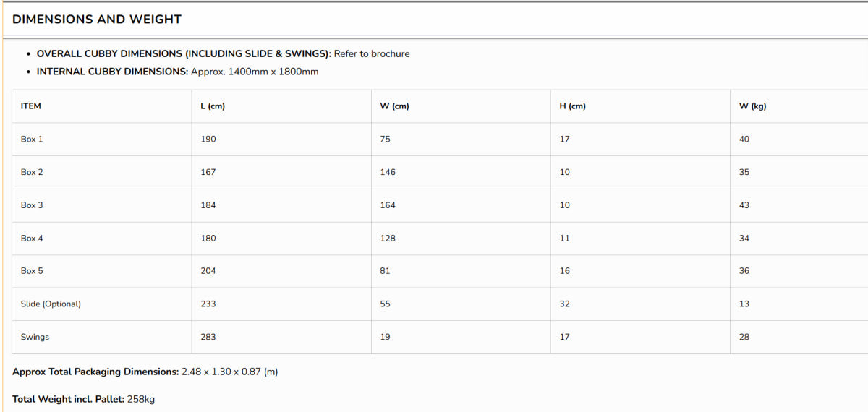This screenshot has width=868, height=412.
Task: Select the Total Weight incl. Pallet line
Action: point(84,399)
